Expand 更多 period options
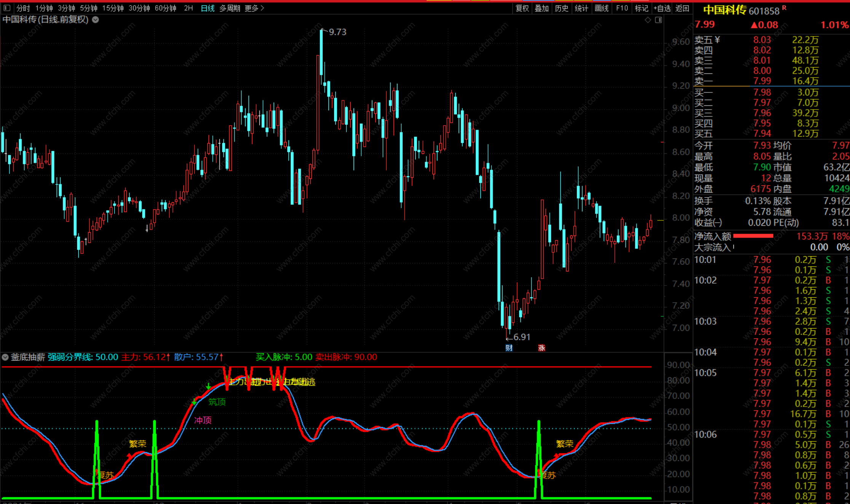 (x=254, y=8)
